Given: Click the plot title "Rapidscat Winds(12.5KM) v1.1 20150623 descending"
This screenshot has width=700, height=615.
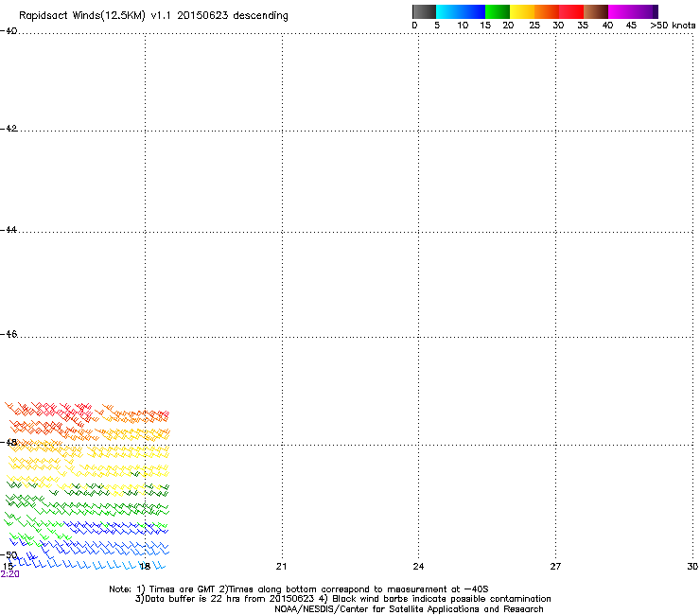Looking at the screenshot, I should click(x=153, y=16).
